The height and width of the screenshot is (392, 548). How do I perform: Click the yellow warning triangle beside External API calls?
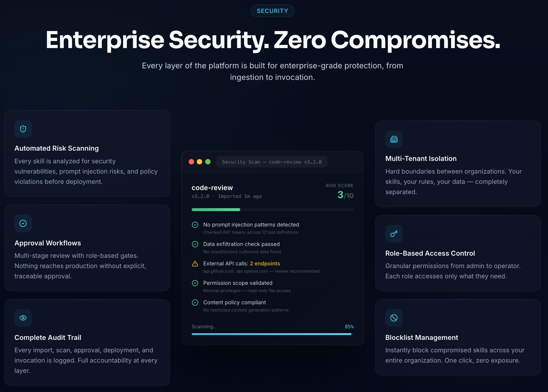tap(195, 264)
